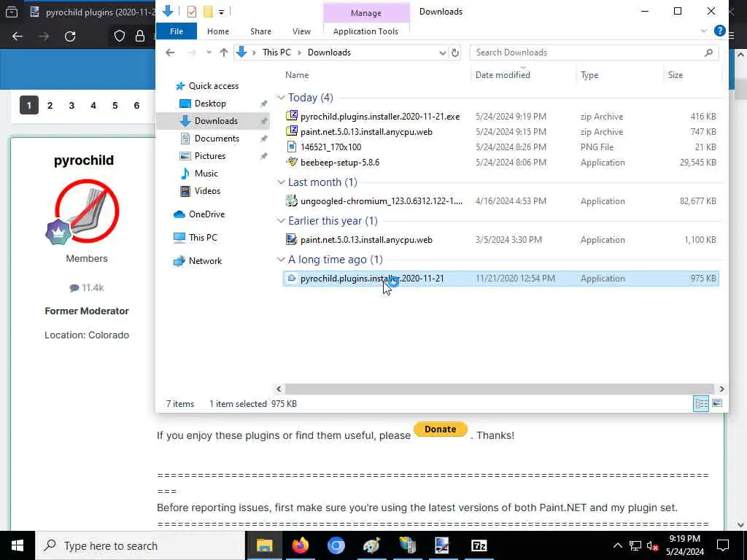The image size is (747, 560).
Task: Open recent locations dropdown arrow
Action: coord(209,52)
